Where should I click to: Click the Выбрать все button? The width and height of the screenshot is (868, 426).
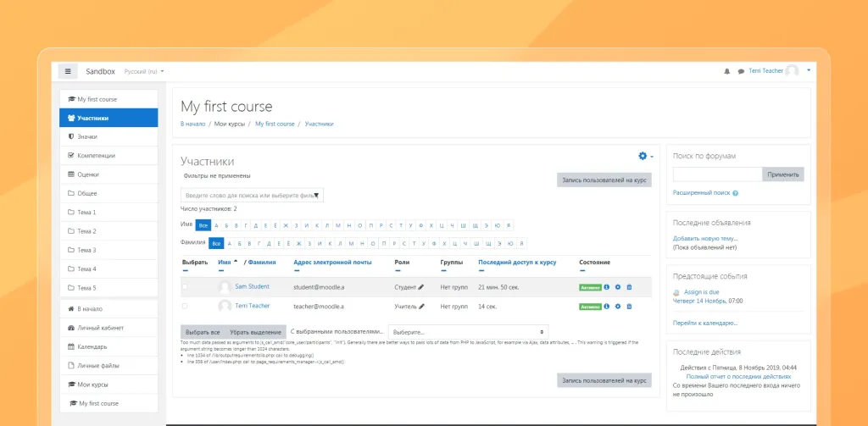(203, 332)
